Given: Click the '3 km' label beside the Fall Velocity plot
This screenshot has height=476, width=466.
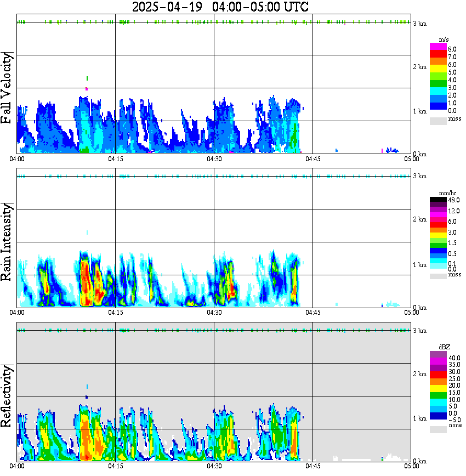Looking at the screenshot, I should (420, 24).
